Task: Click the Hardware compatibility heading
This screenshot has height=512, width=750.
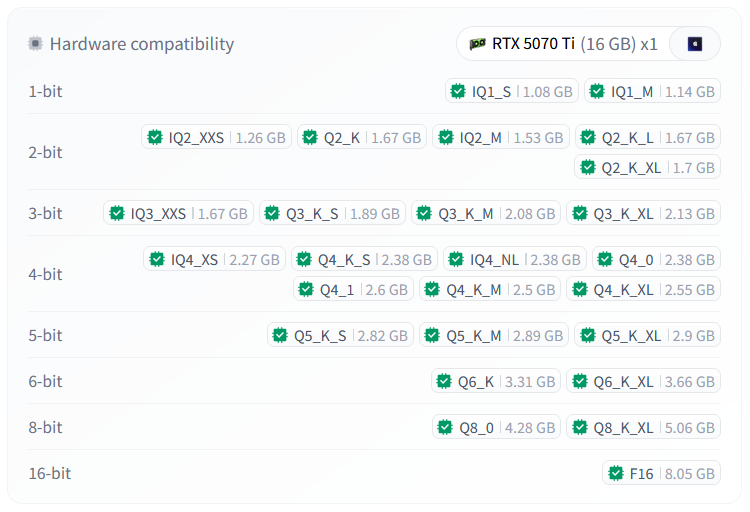Action: point(142,44)
